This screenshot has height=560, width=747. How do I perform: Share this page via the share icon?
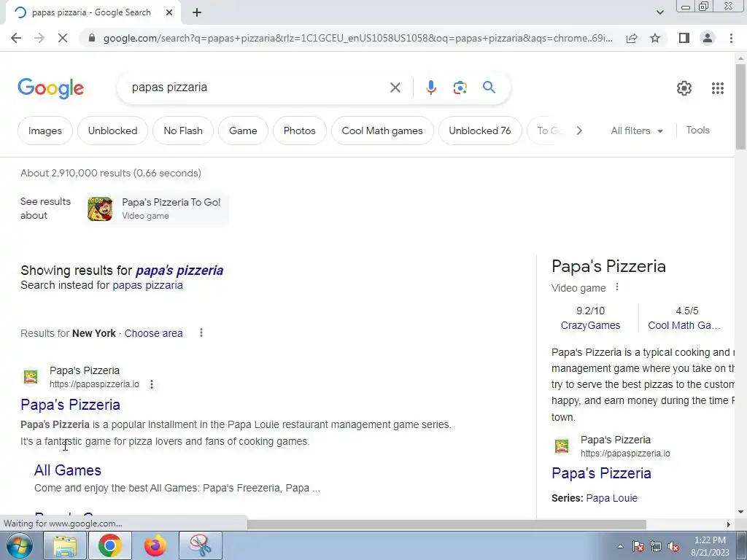pos(632,38)
